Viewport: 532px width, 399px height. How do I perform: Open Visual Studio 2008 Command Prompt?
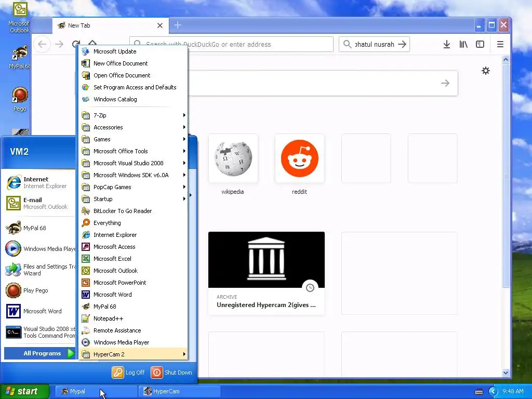39,332
